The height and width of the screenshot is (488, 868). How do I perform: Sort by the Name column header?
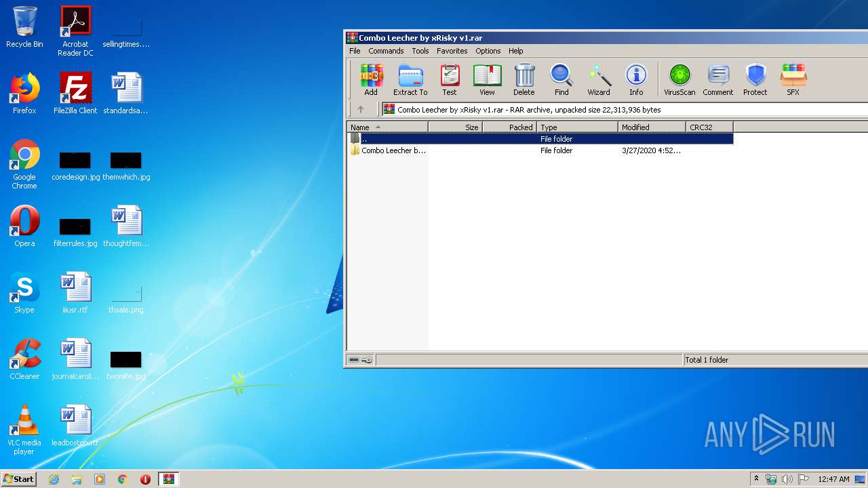click(x=387, y=127)
